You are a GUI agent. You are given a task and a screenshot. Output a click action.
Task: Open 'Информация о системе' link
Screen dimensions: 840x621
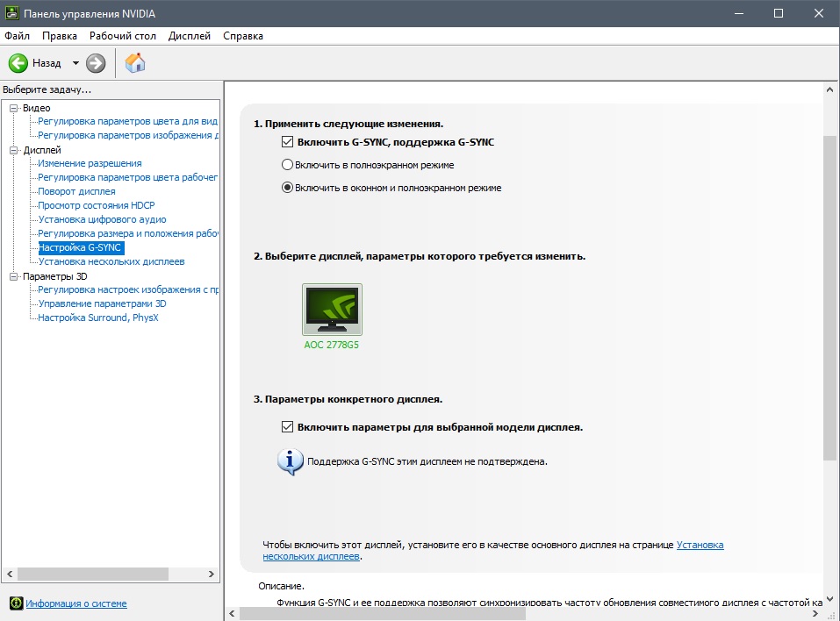point(76,603)
